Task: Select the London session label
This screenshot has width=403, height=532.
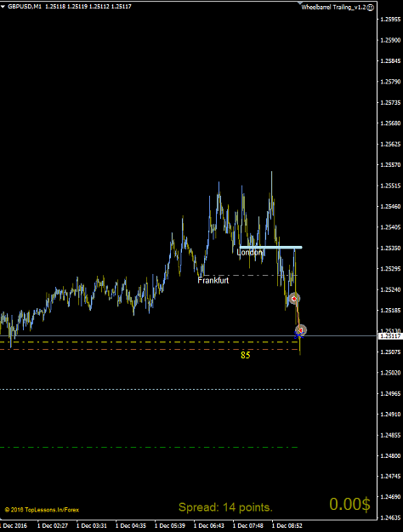Action: click(250, 253)
